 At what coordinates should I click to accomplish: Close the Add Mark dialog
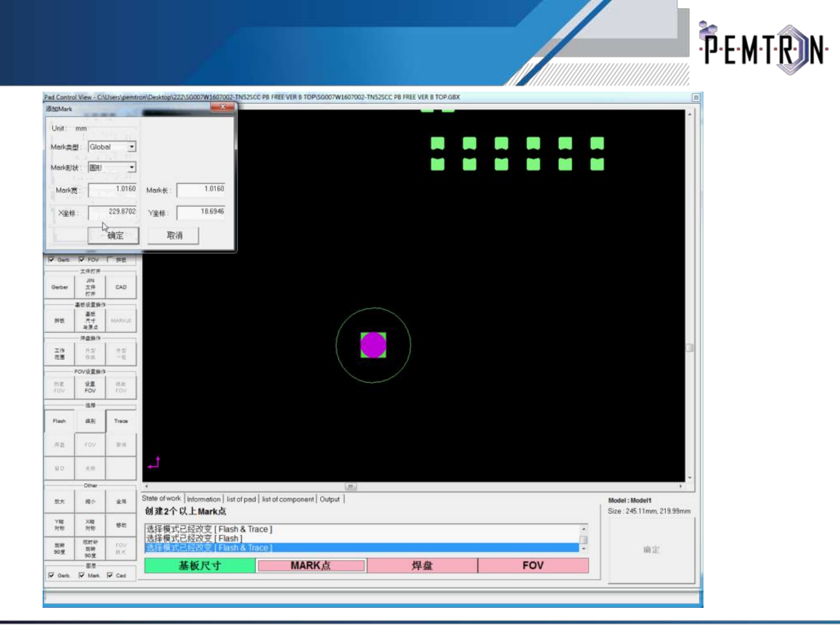pos(223,107)
